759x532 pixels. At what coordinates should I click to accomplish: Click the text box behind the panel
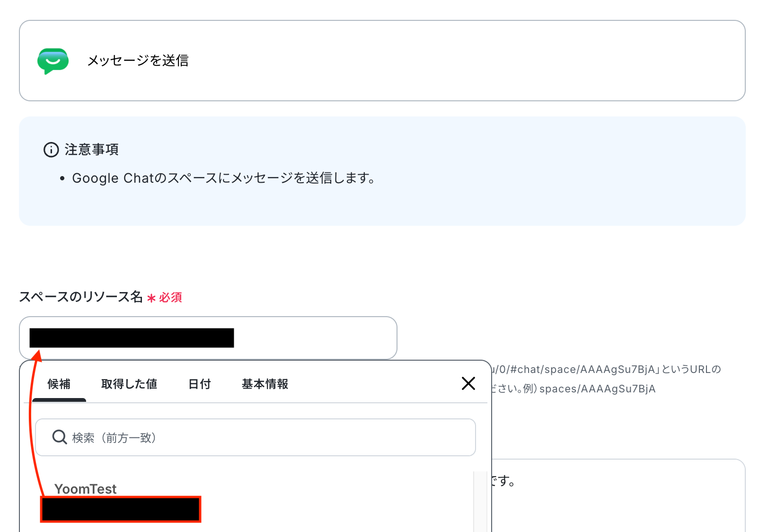coord(618,496)
